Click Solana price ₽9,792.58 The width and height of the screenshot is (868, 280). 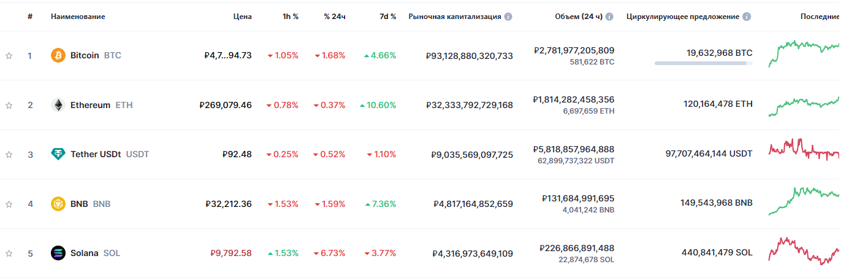click(231, 253)
